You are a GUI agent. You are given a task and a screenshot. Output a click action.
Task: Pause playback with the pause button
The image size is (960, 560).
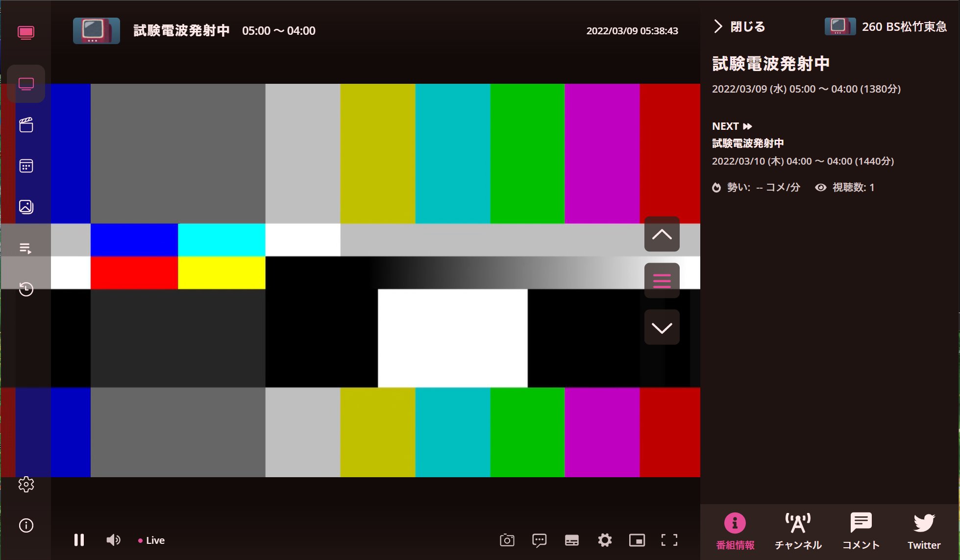click(79, 540)
